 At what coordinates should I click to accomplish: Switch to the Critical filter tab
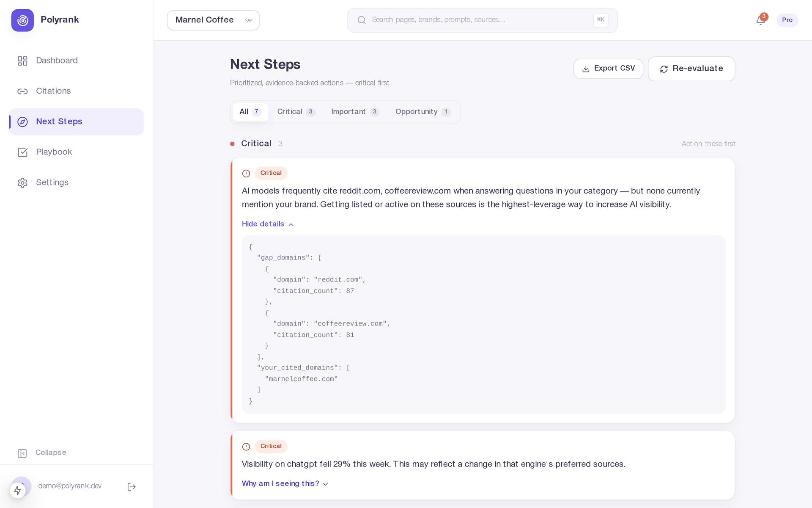pos(296,112)
